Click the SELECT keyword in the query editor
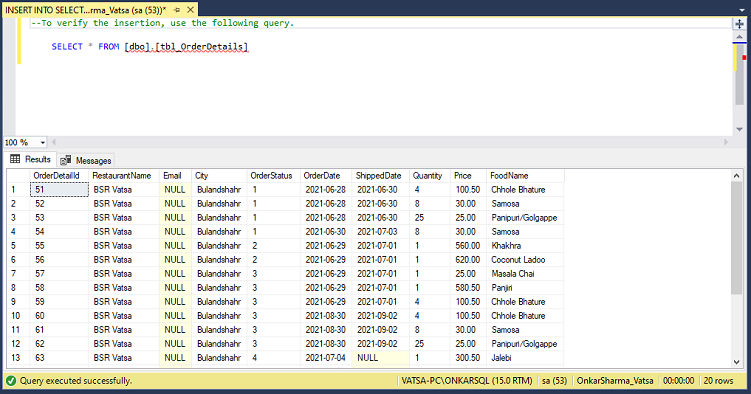751x394 pixels. 67,46
